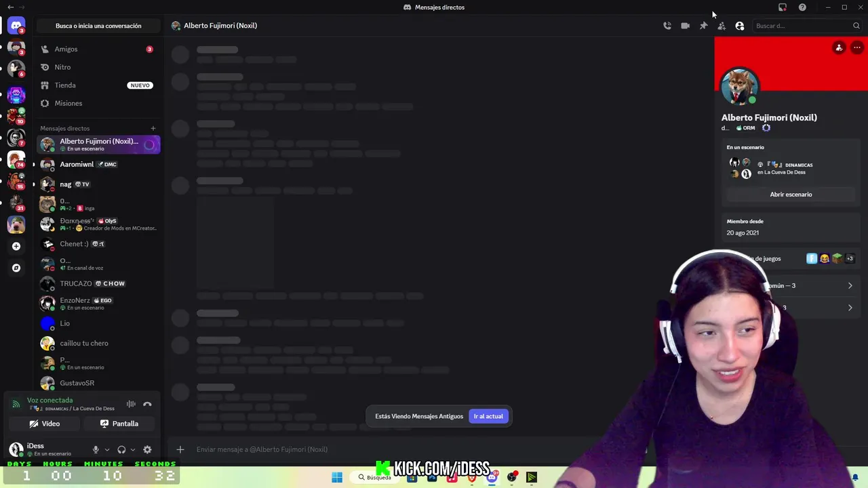Viewport: 868px width, 488px height.
Task: Click Abrir escenario button
Action: click(x=791, y=195)
